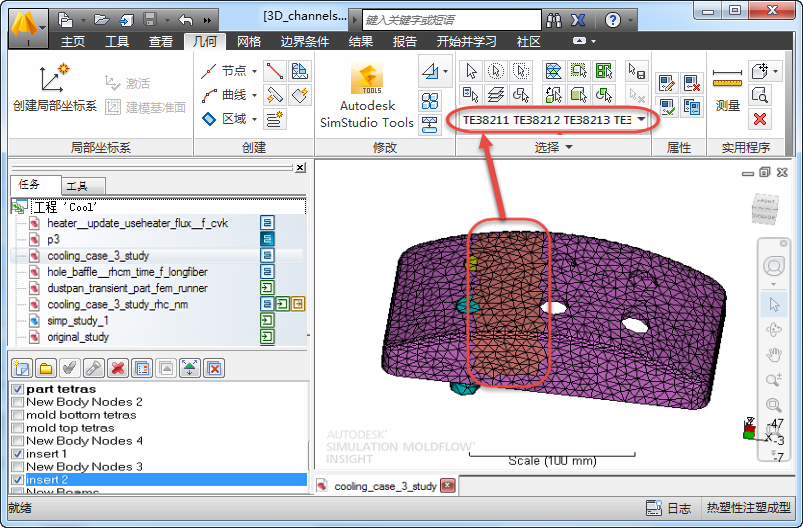Open the 网格 (Mesh) ribbon tab
The image size is (803, 528).
click(x=249, y=41)
